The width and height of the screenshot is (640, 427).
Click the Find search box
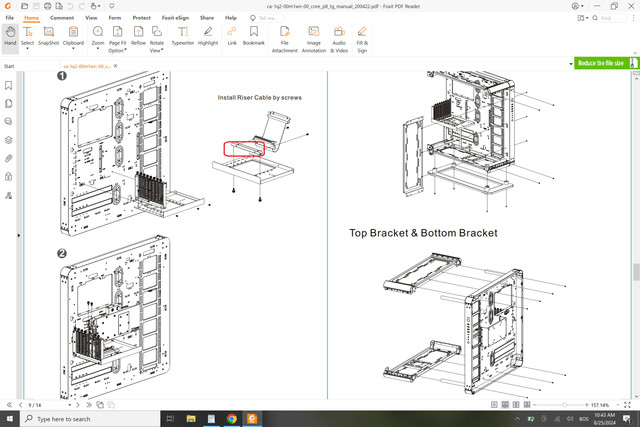click(x=609, y=18)
